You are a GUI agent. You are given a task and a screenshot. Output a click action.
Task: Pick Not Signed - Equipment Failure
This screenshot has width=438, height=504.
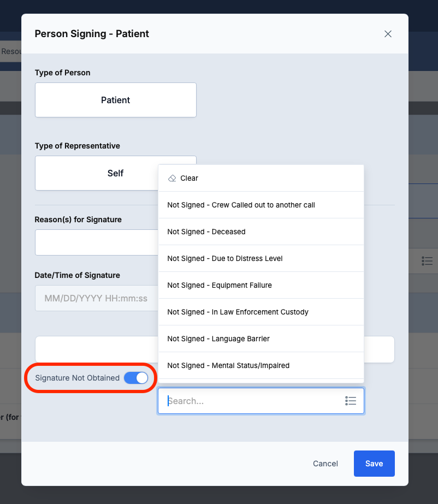(220, 285)
